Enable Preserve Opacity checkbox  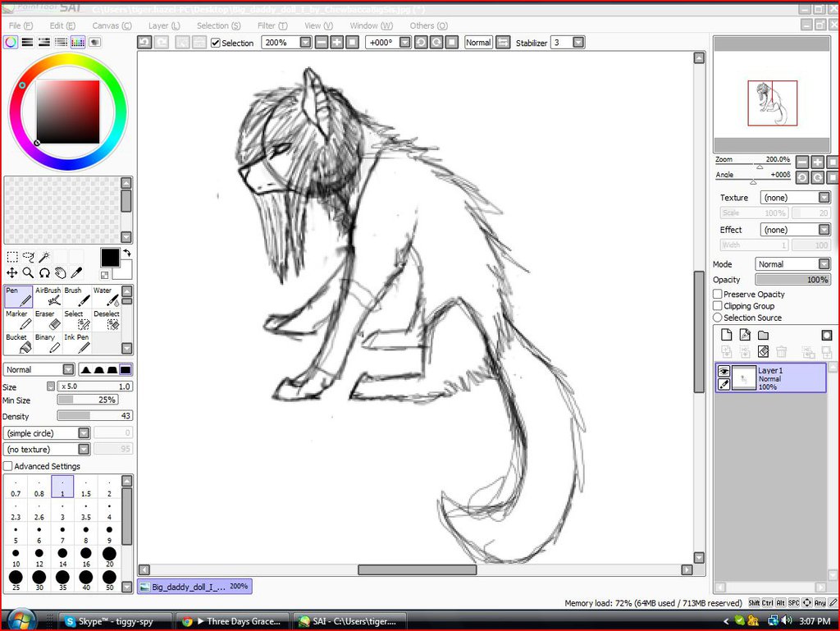(x=718, y=294)
